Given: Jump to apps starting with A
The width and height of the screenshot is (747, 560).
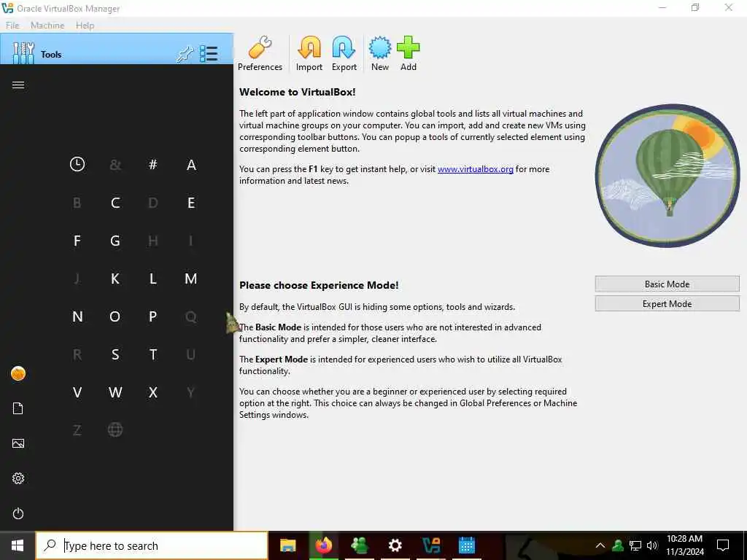Looking at the screenshot, I should (x=191, y=165).
